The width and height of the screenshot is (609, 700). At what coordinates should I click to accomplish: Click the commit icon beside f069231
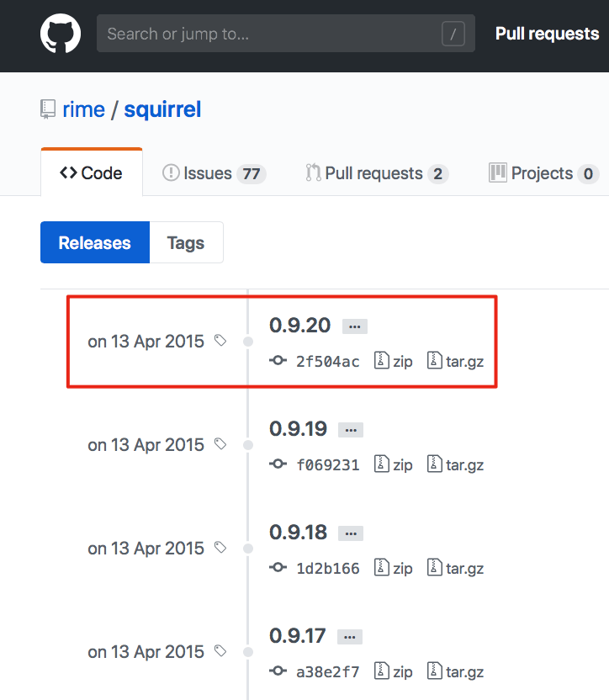(278, 464)
